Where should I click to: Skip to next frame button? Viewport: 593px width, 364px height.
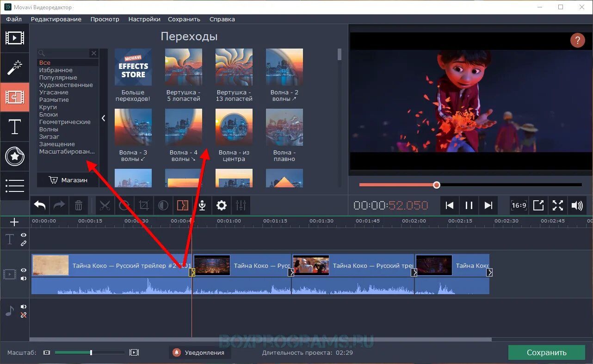pyautogui.click(x=488, y=205)
